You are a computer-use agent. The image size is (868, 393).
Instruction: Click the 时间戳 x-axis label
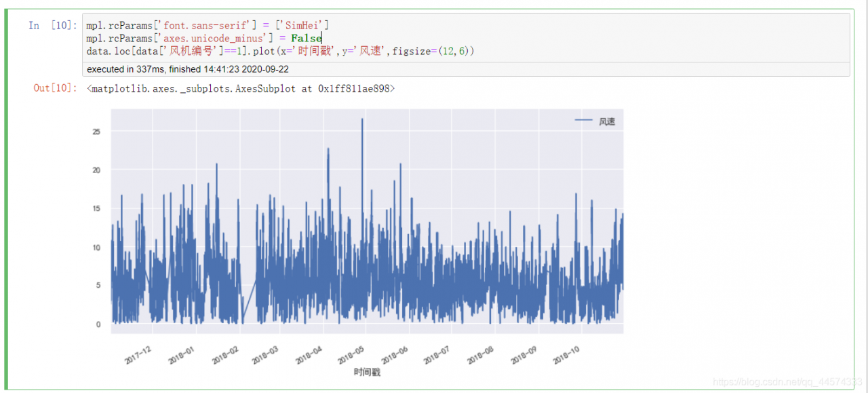[367, 372]
